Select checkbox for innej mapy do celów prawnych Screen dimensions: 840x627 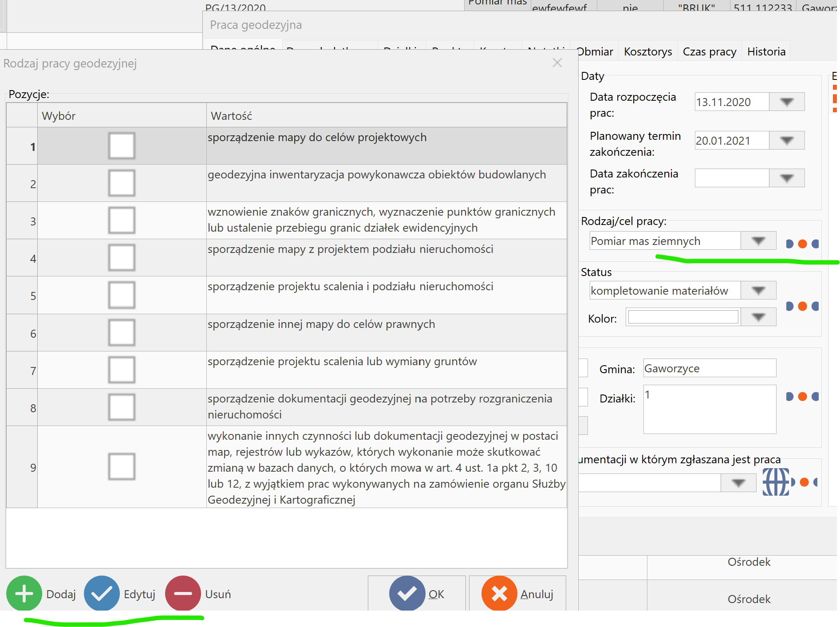pos(122,332)
